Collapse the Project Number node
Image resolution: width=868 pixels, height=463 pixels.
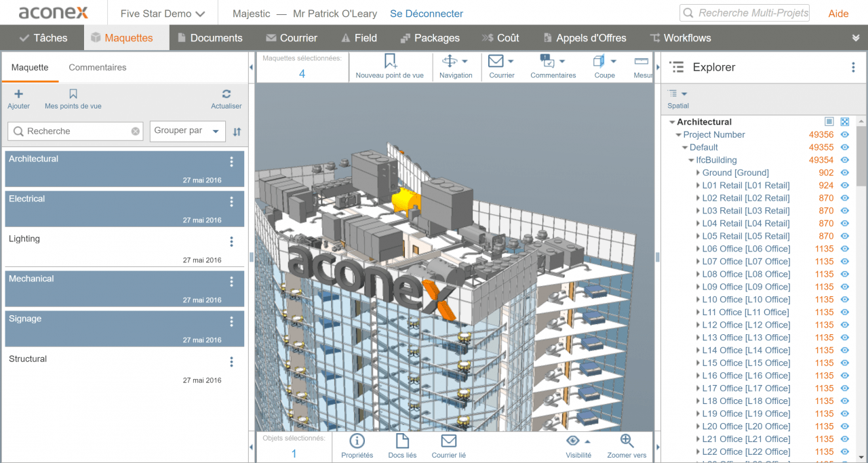click(x=679, y=135)
